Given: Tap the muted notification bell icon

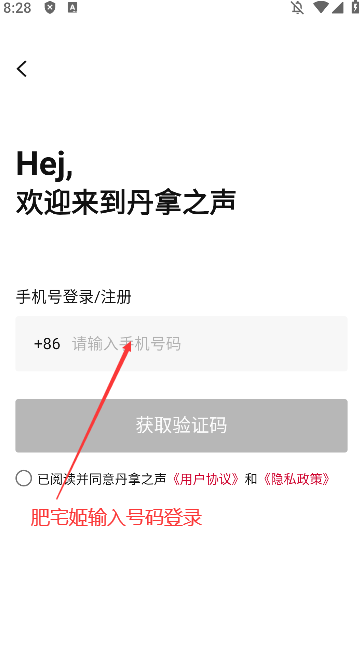Looking at the screenshot, I should (297, 7).
